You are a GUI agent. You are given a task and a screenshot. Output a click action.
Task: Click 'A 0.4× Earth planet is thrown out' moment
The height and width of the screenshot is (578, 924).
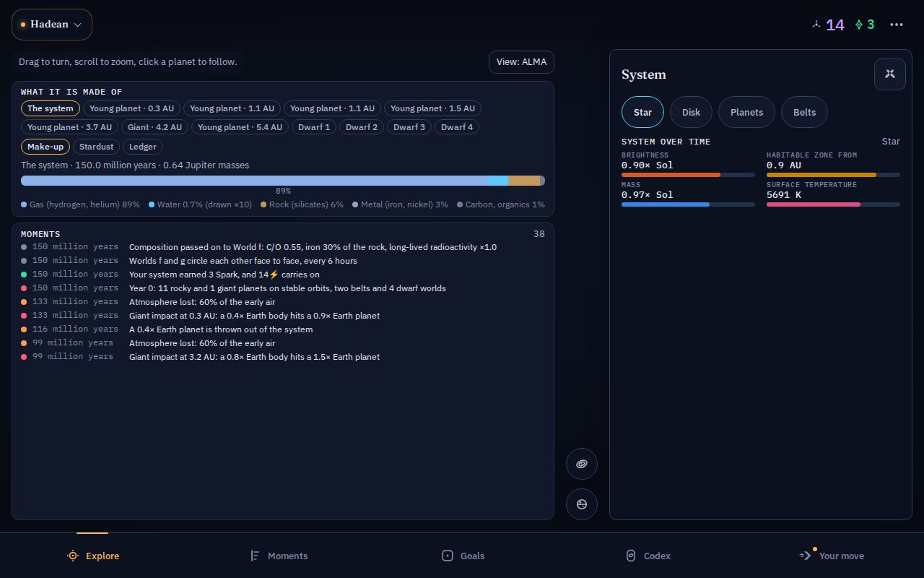(283, 329)
